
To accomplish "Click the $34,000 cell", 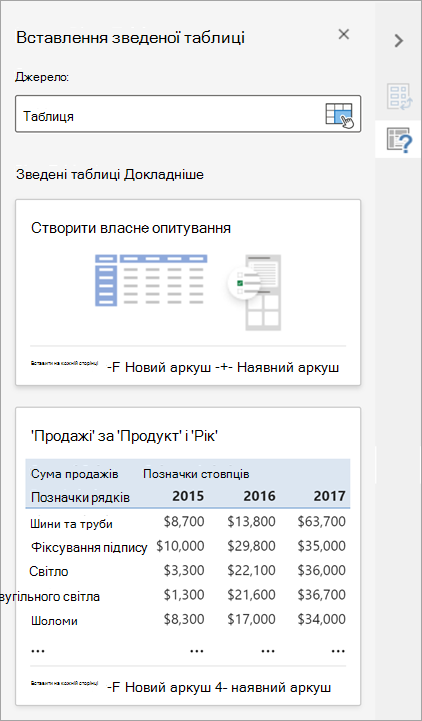I will click(321, 619).
